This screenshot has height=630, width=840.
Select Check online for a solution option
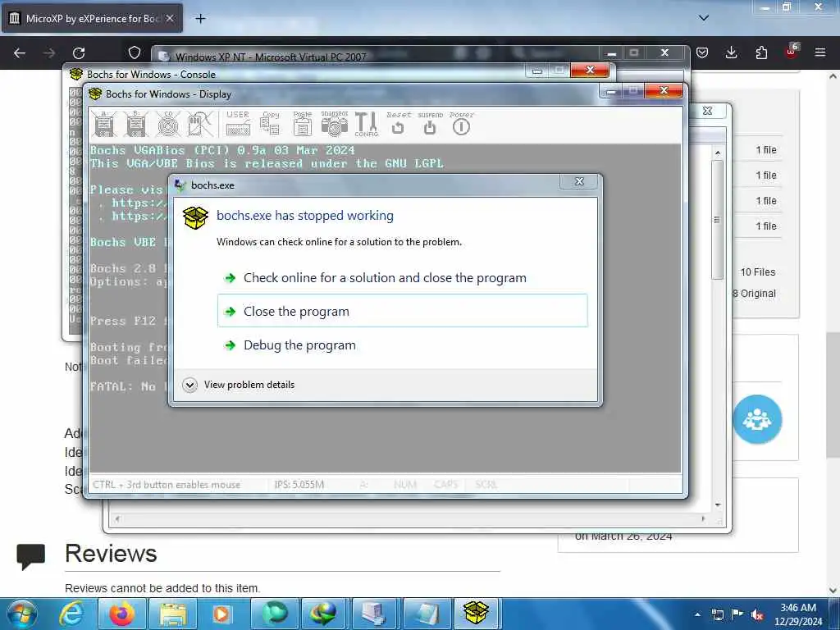402,277
